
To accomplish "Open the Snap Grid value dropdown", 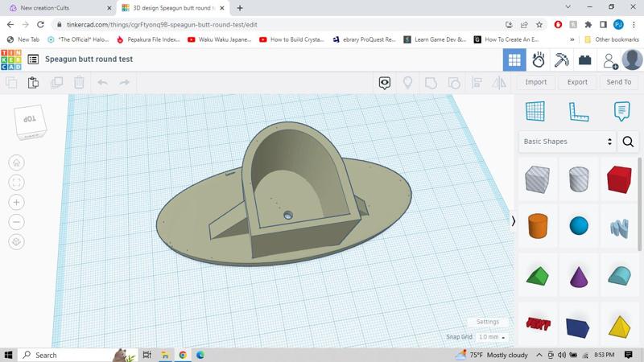I will click(x=491, y=337).
